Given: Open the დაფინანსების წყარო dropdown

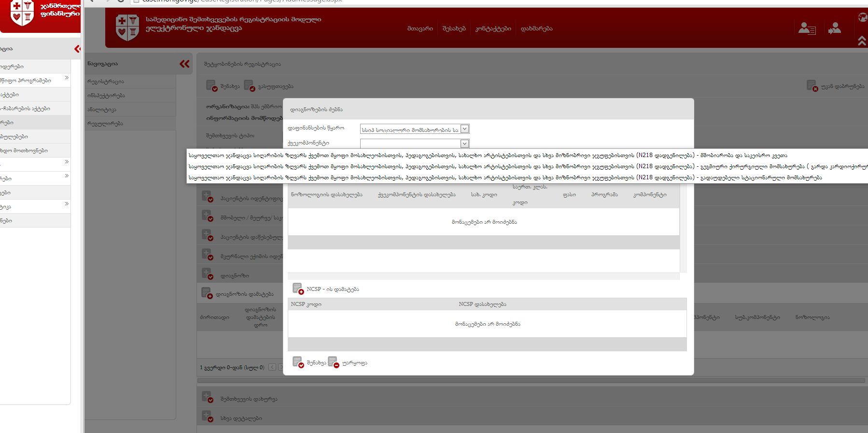Looking at the screenshot, I should 464,129.
